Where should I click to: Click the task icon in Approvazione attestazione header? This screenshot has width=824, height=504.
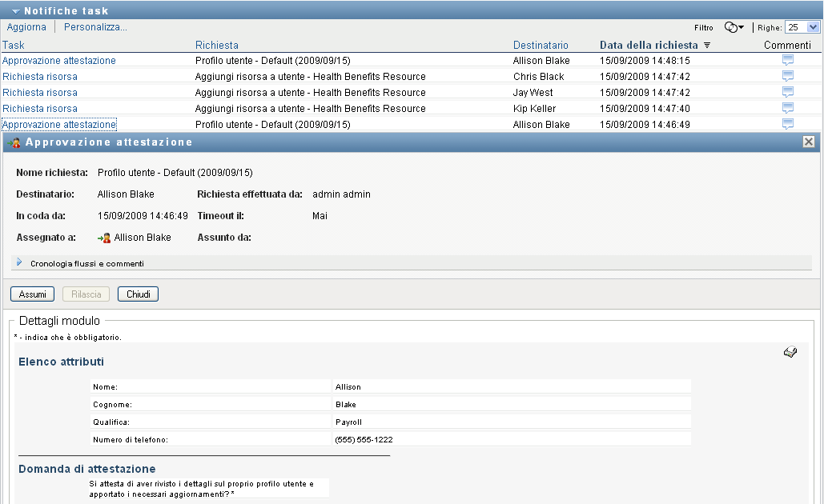point(14,142)
